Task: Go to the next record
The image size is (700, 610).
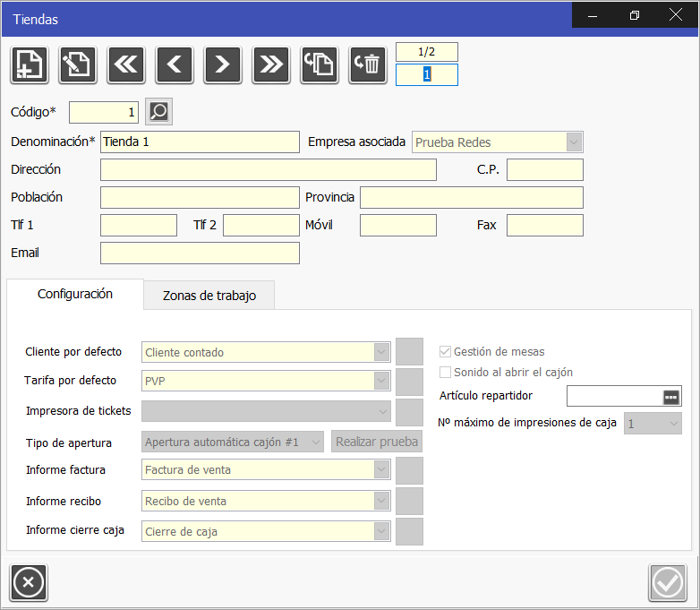Action: pos(223,64)
